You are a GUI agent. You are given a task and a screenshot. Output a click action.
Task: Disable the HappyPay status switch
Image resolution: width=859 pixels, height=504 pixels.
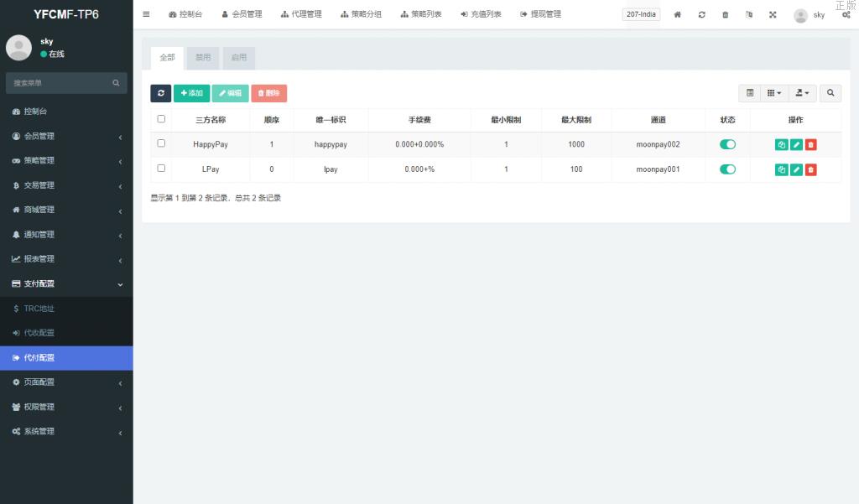(x=727, y=144)
